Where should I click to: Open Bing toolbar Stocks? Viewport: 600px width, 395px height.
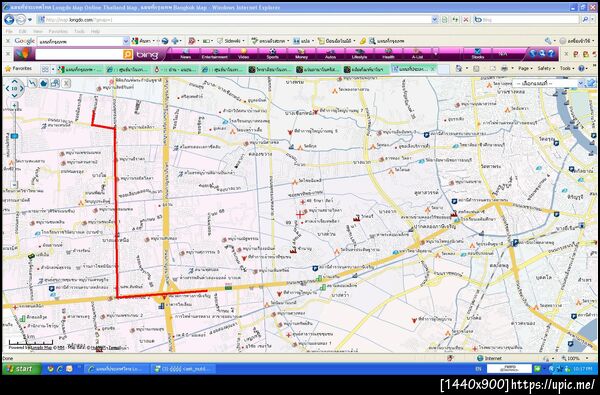click(478, 54)
